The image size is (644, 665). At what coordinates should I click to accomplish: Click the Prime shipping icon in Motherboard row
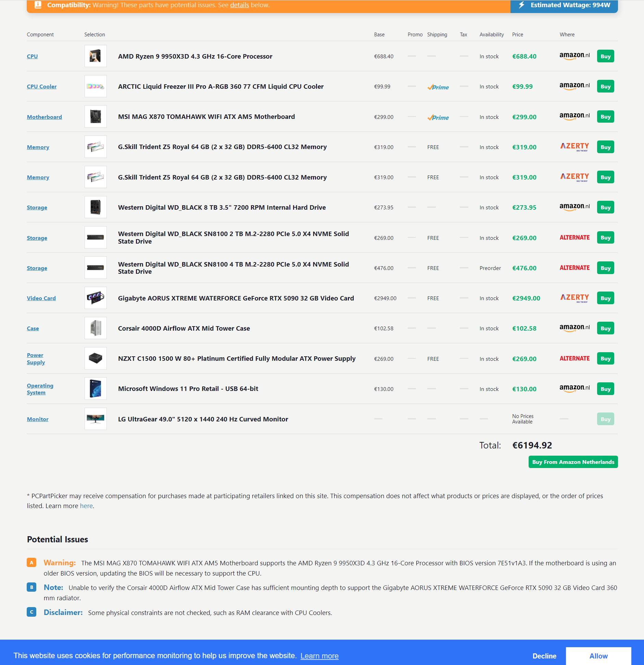click(438, 118)
